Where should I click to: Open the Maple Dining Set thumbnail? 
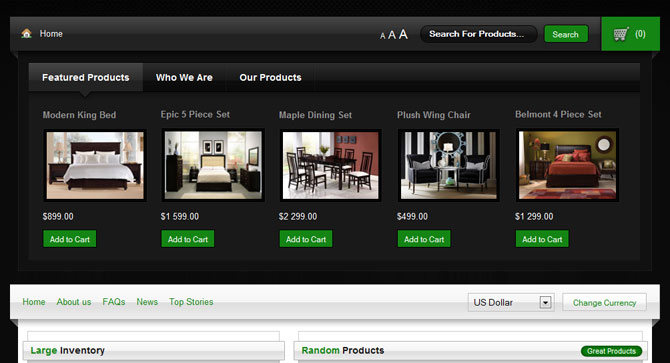coord(330,165)
